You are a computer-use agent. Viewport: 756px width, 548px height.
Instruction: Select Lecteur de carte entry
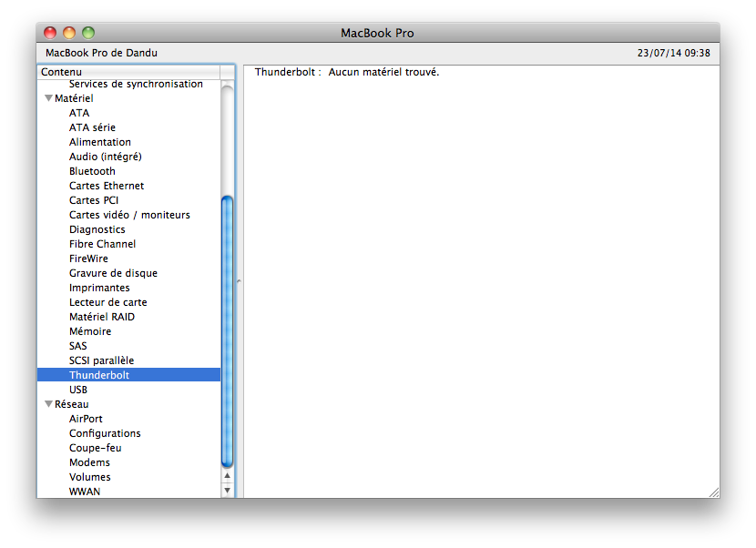tap(108, 302)
